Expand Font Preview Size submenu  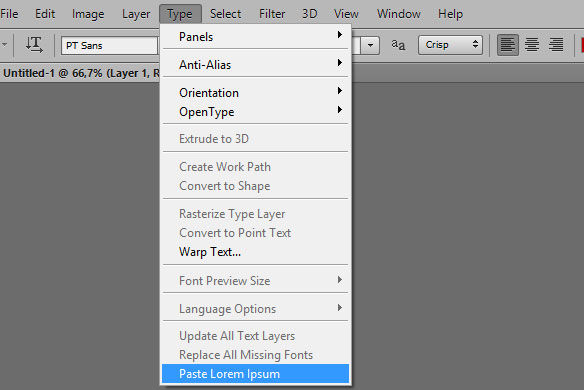click(x=256, y=280)
